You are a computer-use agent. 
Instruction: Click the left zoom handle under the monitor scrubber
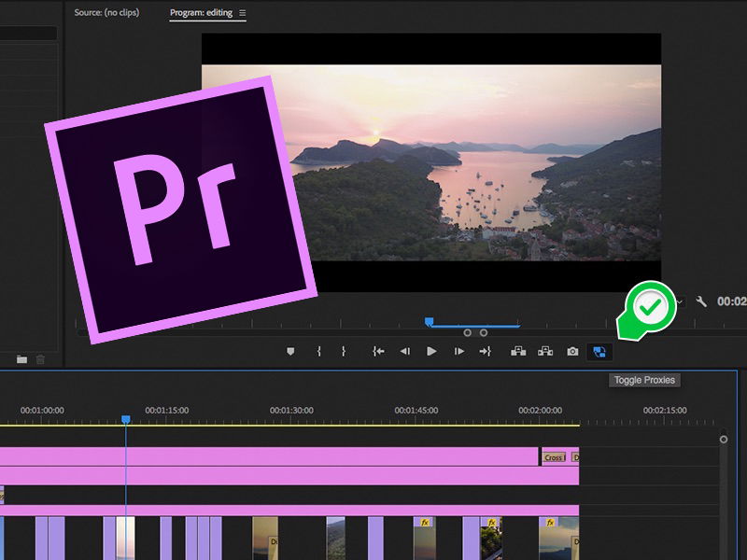click(468, 333)
